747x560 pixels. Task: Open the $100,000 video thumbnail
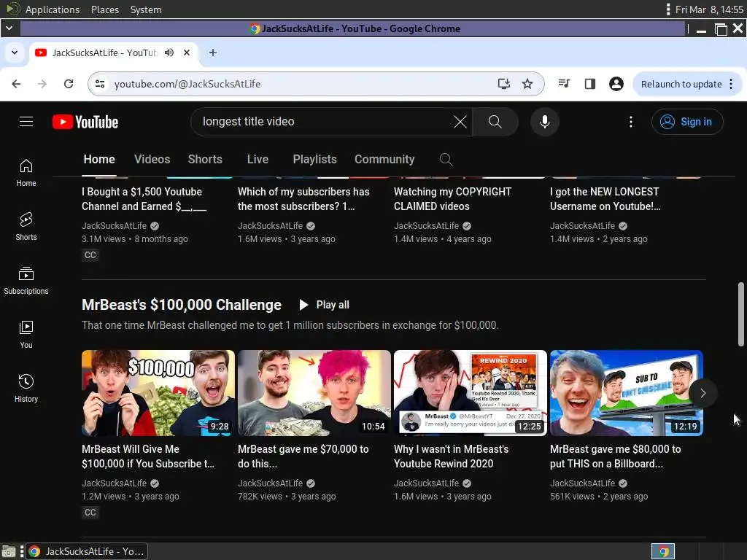coord(158,393)
